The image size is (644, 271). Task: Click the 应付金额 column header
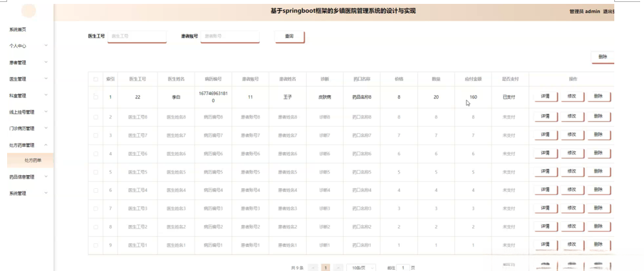click(x=473, y=79)
